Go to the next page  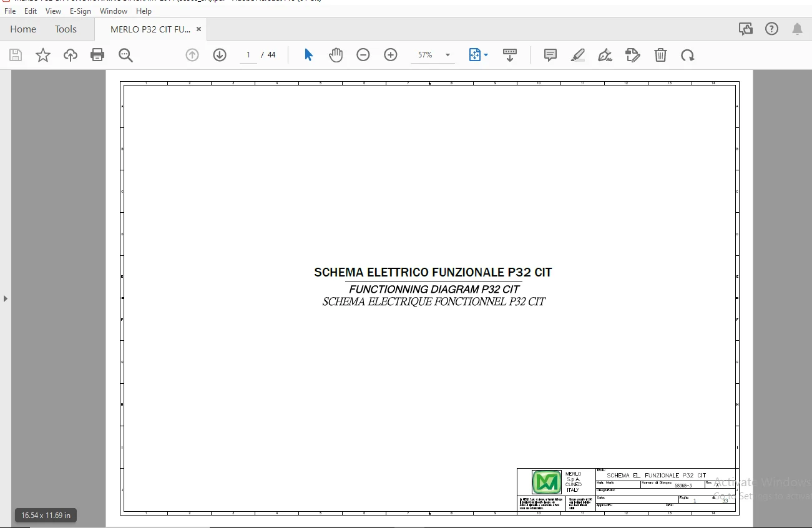220,55
